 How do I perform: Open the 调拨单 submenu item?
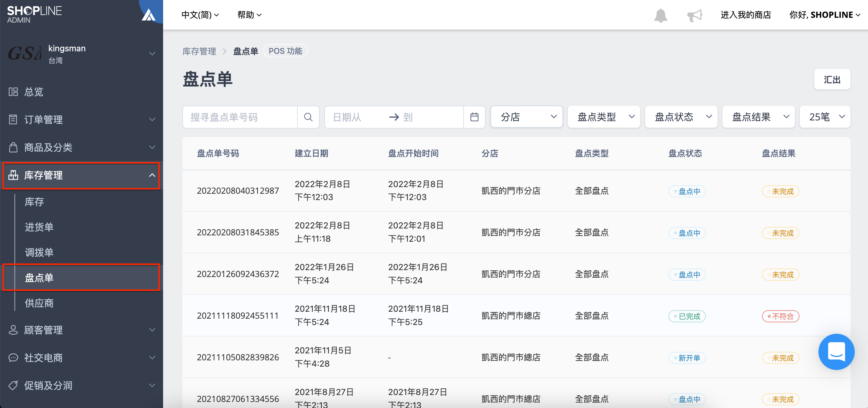point(39,252)
